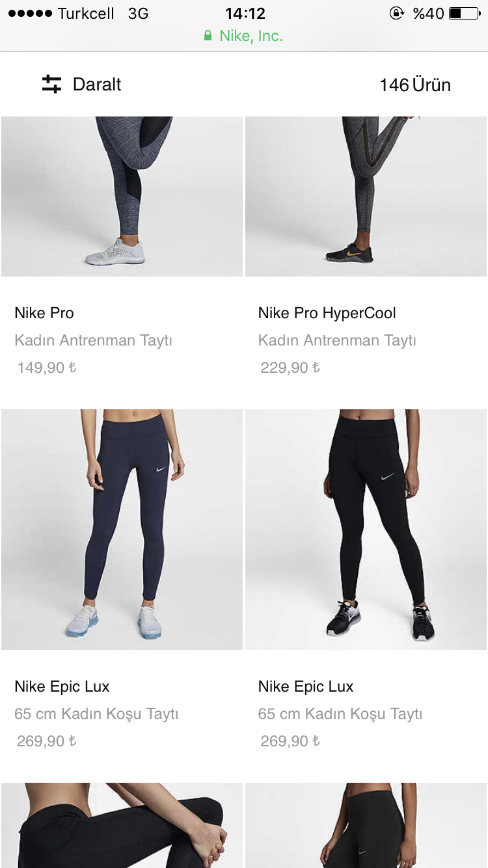Open the navy Nike Epic Lux image
488x868 pixels.
(x=122, y=530)
